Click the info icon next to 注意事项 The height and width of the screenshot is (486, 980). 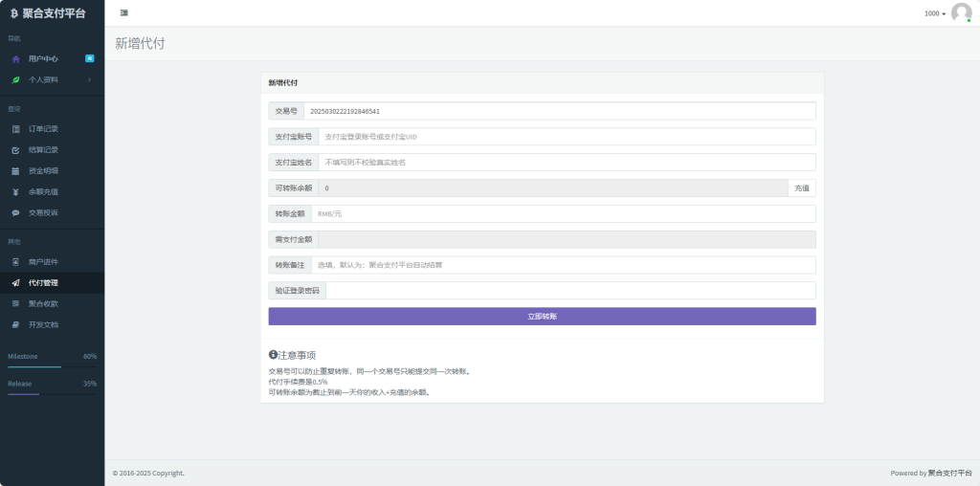(x=273, y=355)
